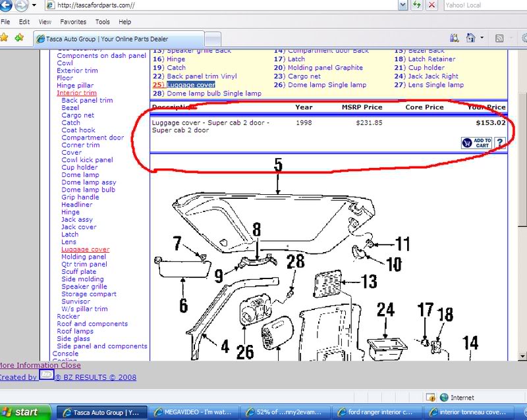The height and width of the screenshot is (420, 527).
Task: Click the scrollbar down arrow
Action: click(522, 356)
